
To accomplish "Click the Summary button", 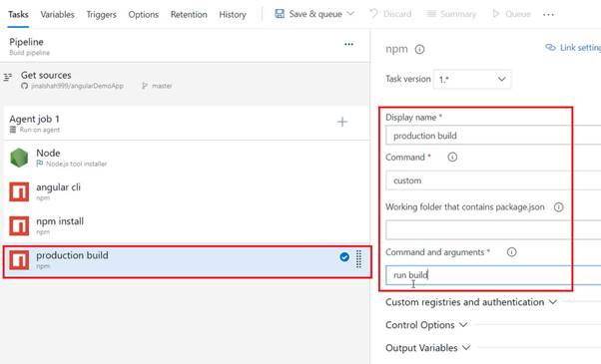I will (x=451, y=14).
